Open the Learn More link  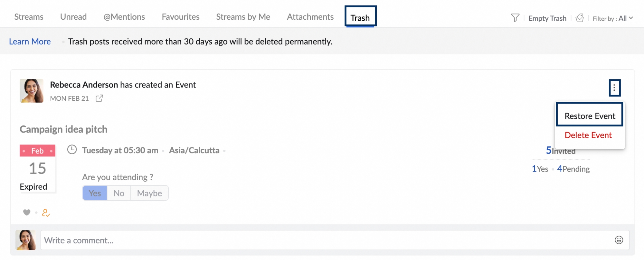coord(30,42)
